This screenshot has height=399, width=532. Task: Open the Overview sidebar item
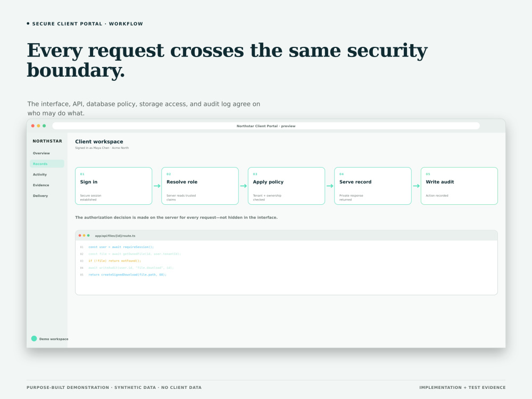click(x=41, y=153)
